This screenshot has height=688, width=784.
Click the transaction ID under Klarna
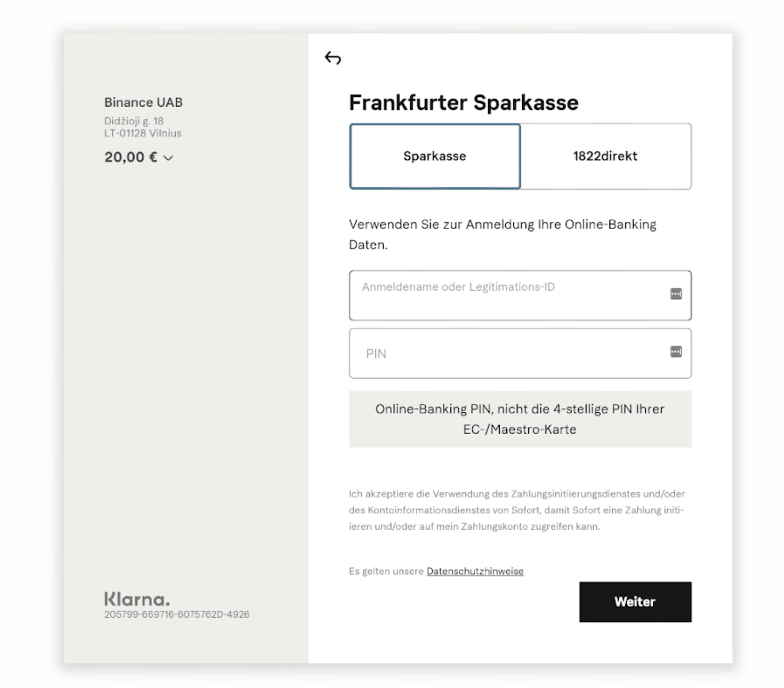pos(177,614)
